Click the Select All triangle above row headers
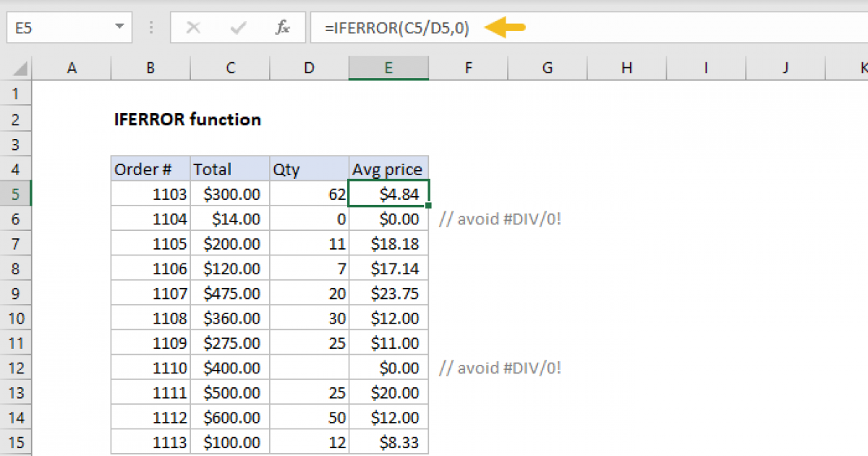This screenshot has height=456, width=868. (x=17, y=67)
